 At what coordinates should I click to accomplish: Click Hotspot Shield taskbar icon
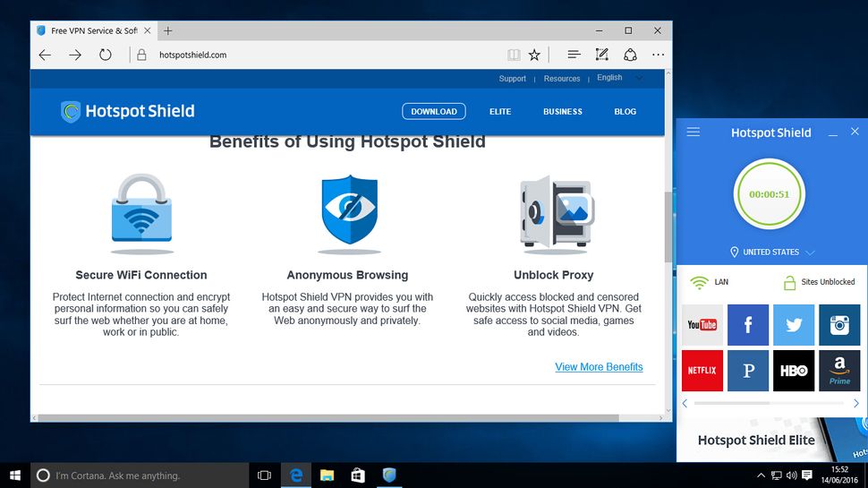coord(389,475)
